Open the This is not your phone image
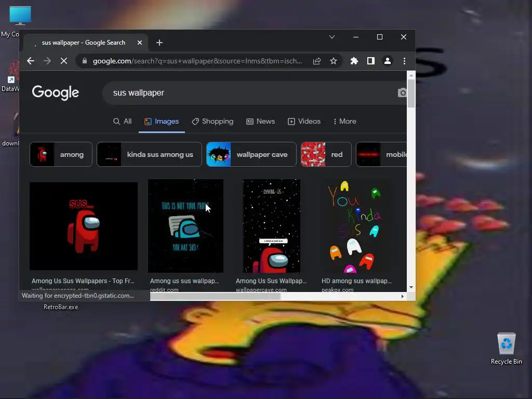Image resolution: width=532 pixels, height=399 pixels. point(185,226)
